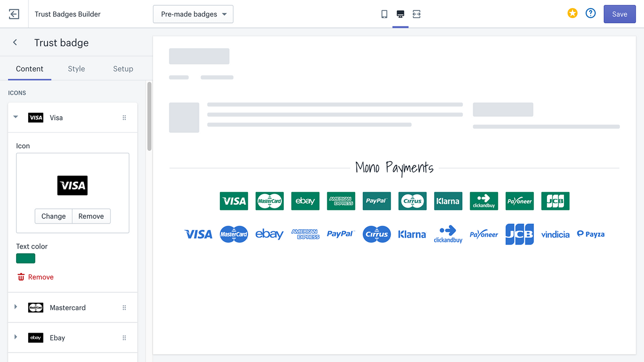Collapse the Visa icon settings

[x=15, y=117]
